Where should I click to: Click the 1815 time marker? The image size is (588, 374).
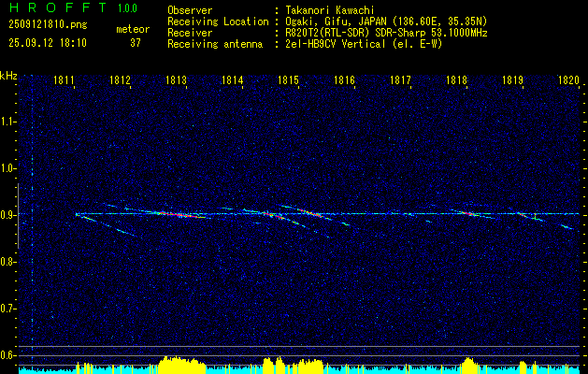coord(288,79)
